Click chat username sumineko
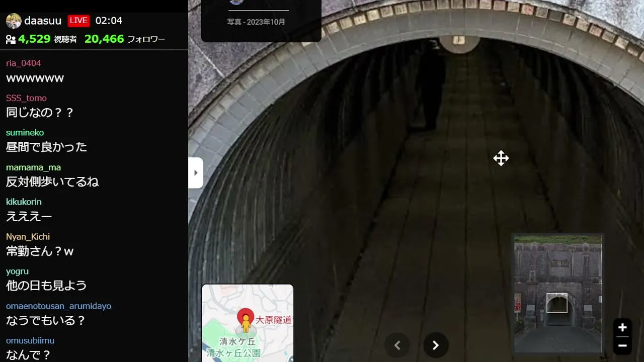 tap(25, 133)
